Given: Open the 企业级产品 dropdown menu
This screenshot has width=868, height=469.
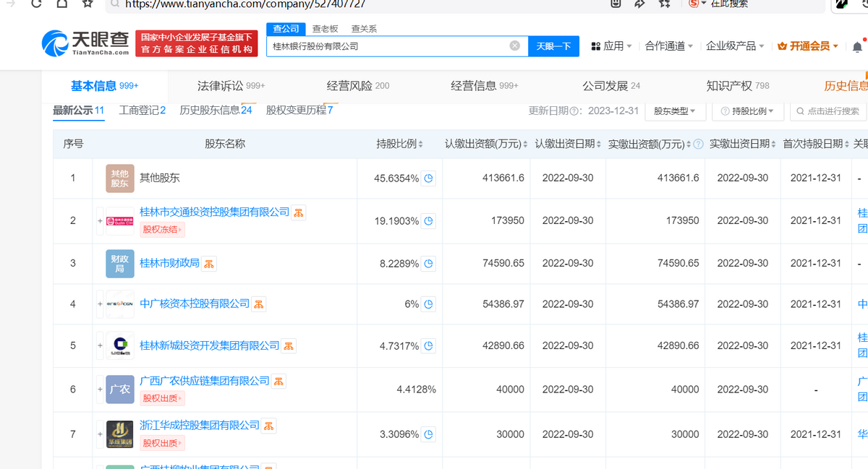Looking at the screenshot, I should click(735, 46).
